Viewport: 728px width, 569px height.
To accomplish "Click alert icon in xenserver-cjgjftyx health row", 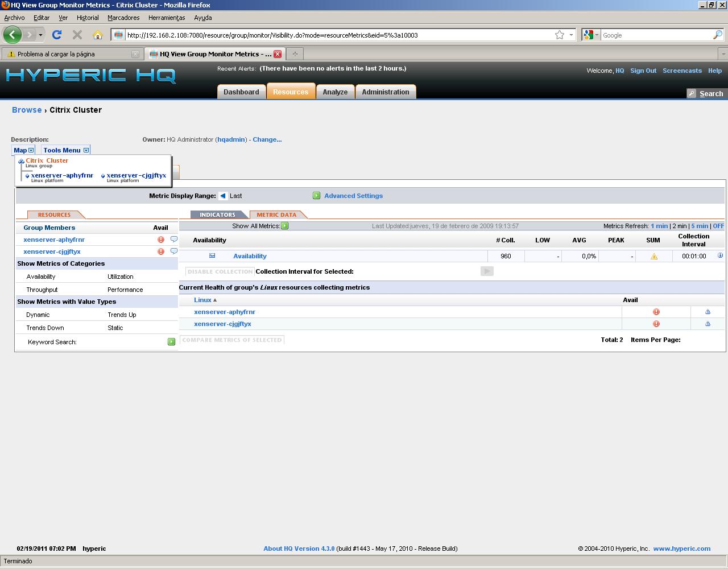I will 708,324.
